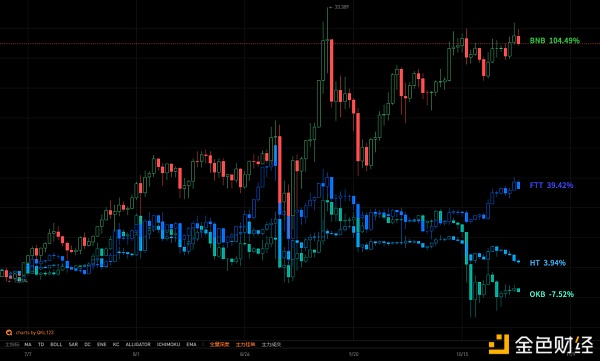
Task: Select the OKB -7.52% series label
Action: [x=552, y=294]
